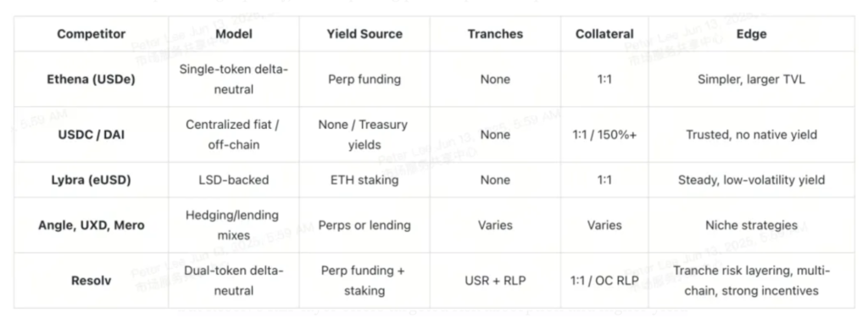Image resolution: width=868 pixels, height=319 pixels.
Task: Select the USDC / DAI row label
Action: pyautogui.click(x=92, y=135)
